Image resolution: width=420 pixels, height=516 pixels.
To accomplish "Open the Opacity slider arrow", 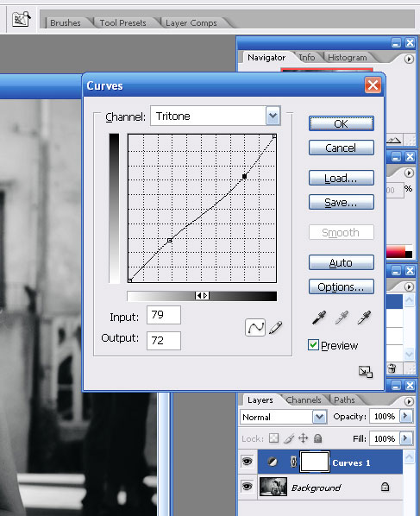I will (405, 416).
